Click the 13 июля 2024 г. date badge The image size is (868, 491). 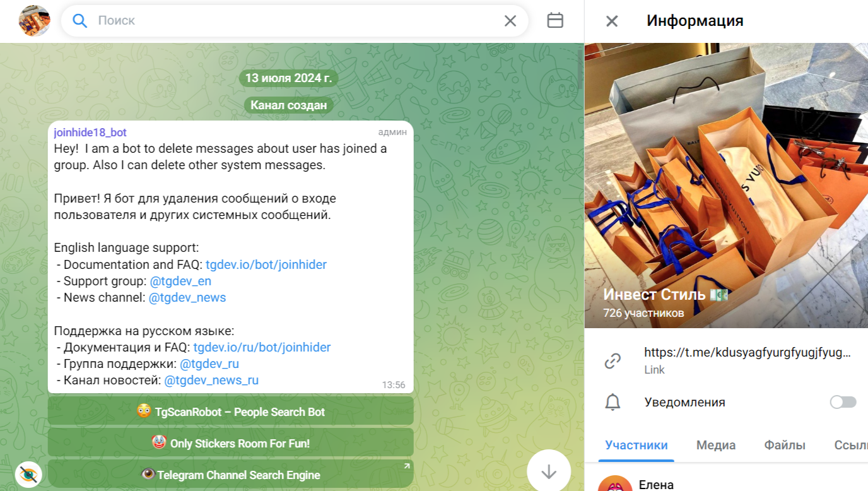(288, 78)
